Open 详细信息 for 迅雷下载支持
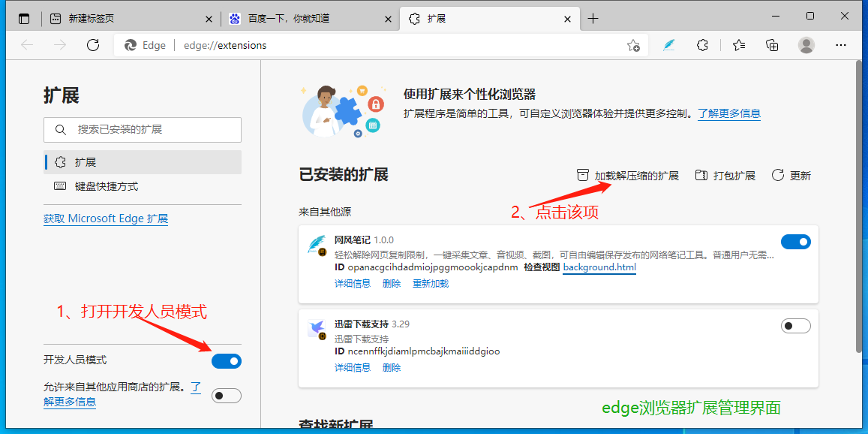Screen dimensions: 868x434 pos(353,367)
